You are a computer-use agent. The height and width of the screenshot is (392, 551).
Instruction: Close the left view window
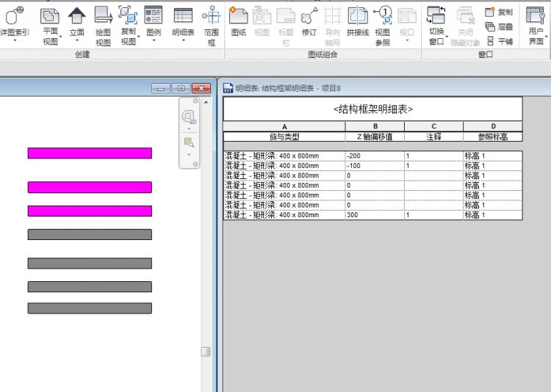pyautogui.click(x=201, y=88)
